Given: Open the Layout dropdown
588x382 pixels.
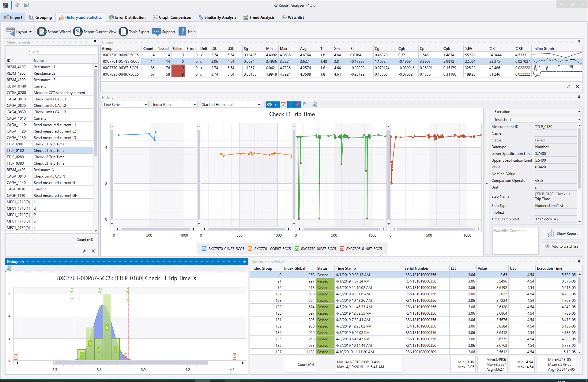Looking at the screenshot, I should [x=19, y=32].
